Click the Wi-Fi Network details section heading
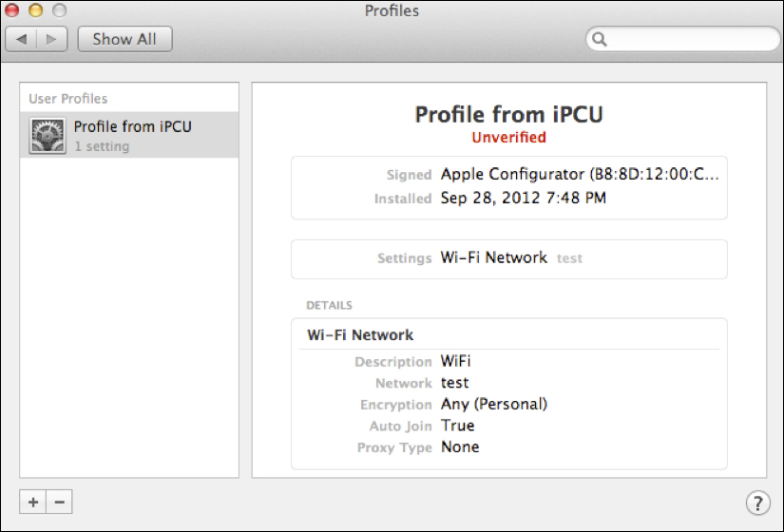The width and height of the screenshot is (784, 532). point(360,335)
